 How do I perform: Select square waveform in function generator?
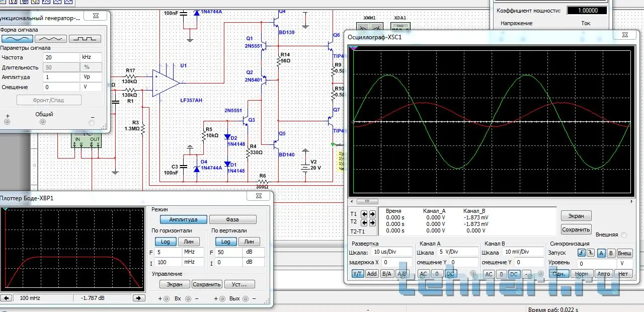pyautogui.click(x=85, y=38)
